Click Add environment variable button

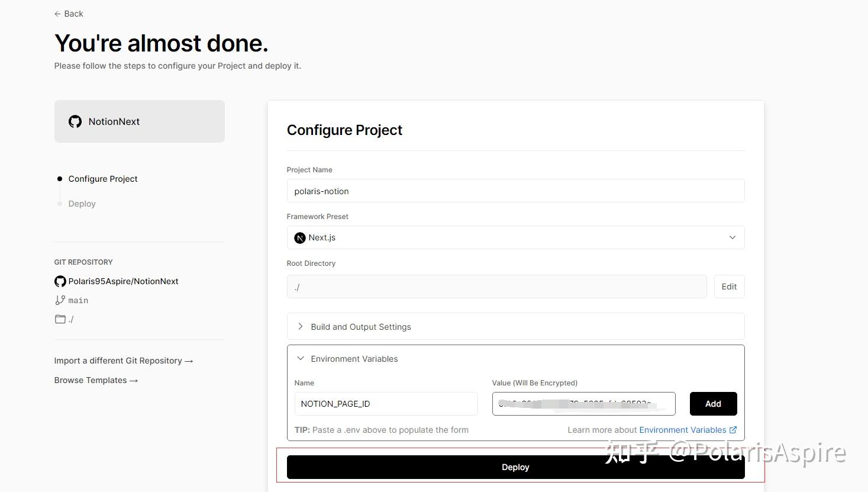pyautogui.click(x=713, y=404)
